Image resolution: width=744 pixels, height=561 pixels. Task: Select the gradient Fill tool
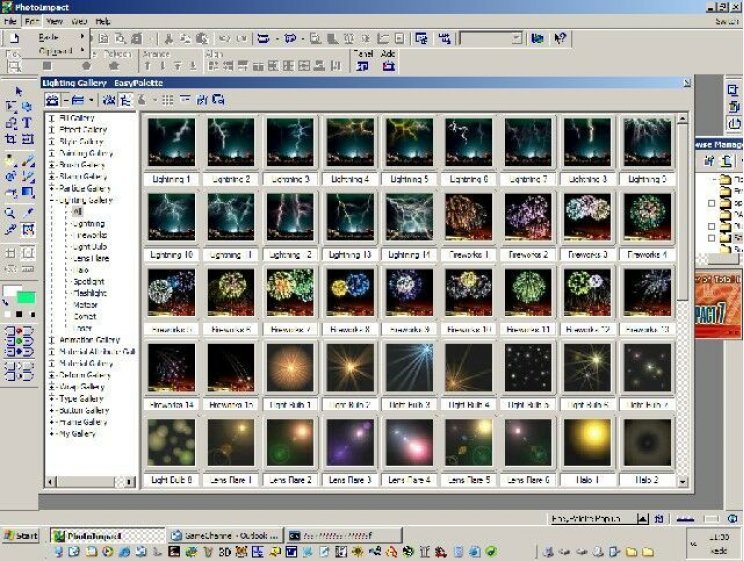28,192
